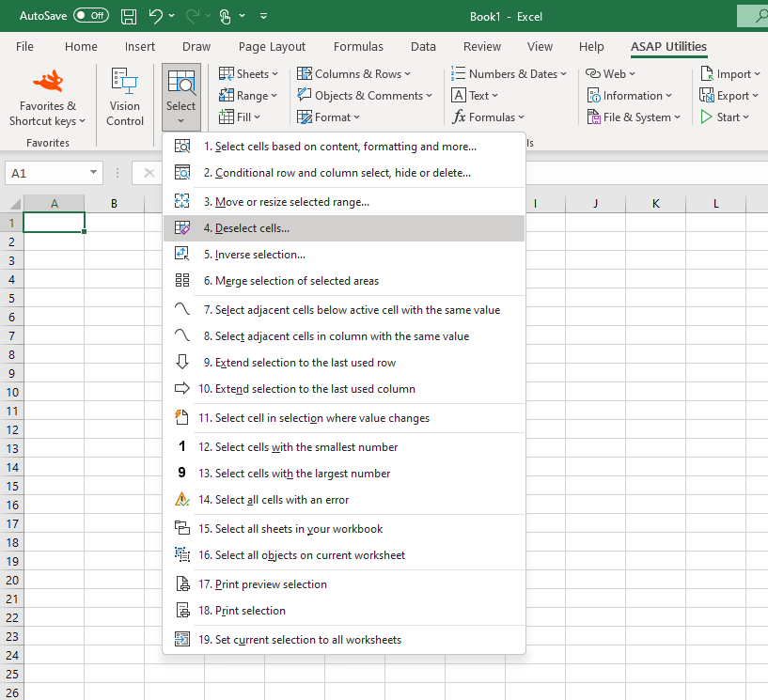Select row 20 header
The width and height of the screenshot is (768, 700).
pos(12,580)
